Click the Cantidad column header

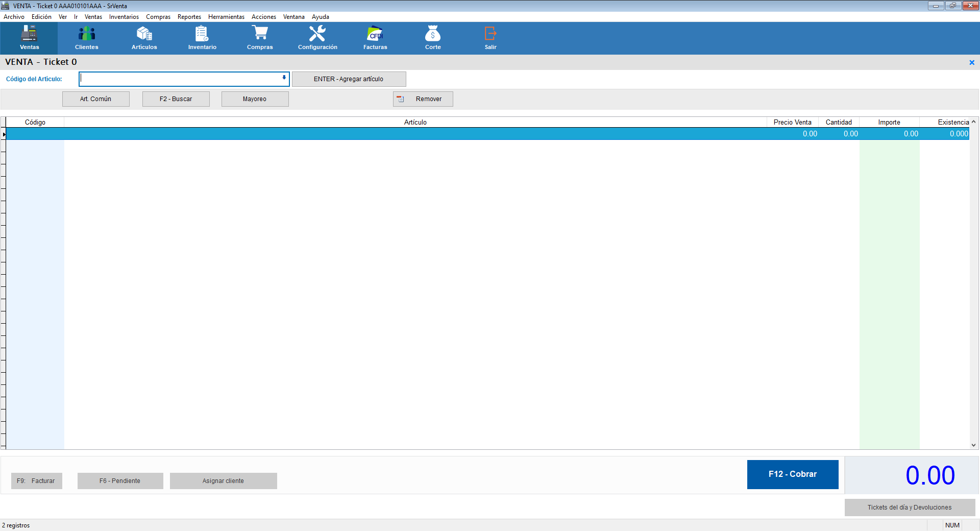tap(839, 123)
